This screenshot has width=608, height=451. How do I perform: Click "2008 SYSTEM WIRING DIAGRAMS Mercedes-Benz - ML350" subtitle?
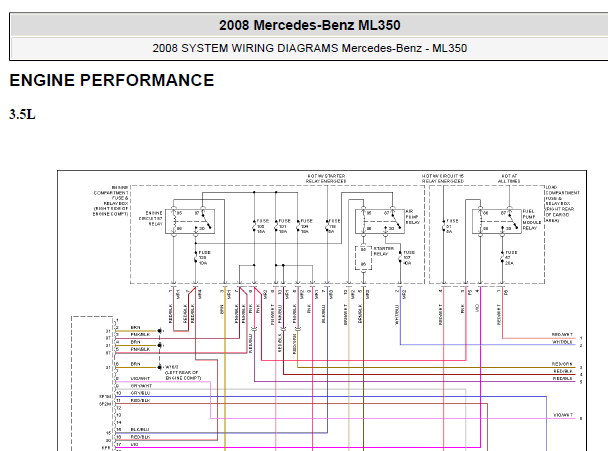[309, 48]
